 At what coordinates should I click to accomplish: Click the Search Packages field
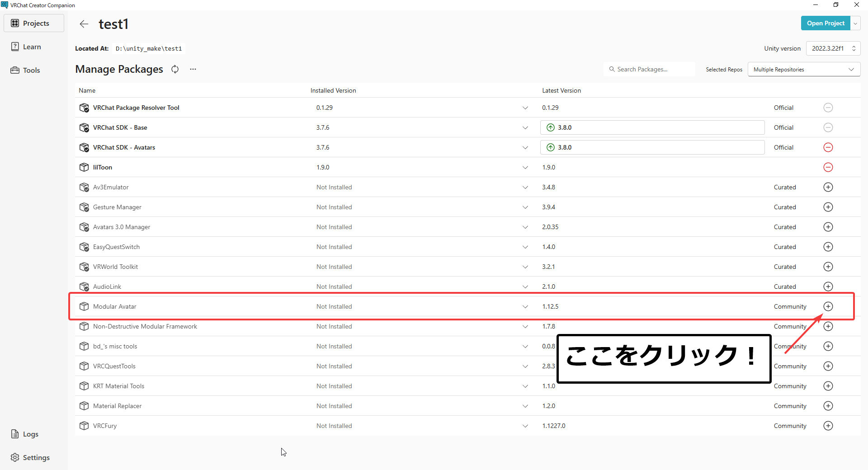pos(649,69)
